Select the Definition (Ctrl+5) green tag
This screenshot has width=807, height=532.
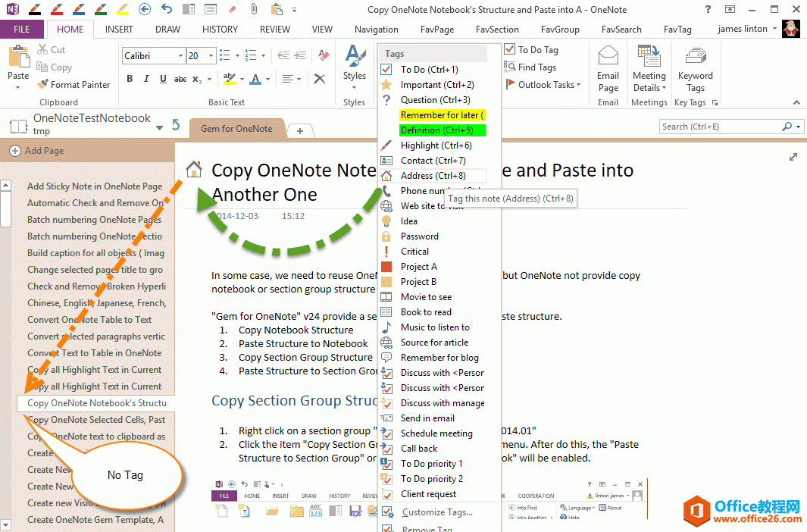tap(442, 130)
